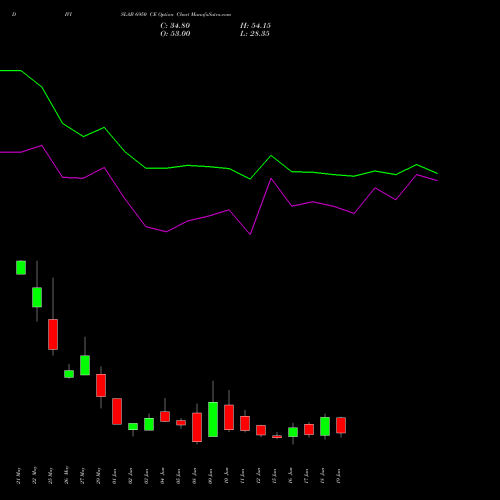
Task: Click the green candlestick above 03 Jun
Action: point(149,424)
